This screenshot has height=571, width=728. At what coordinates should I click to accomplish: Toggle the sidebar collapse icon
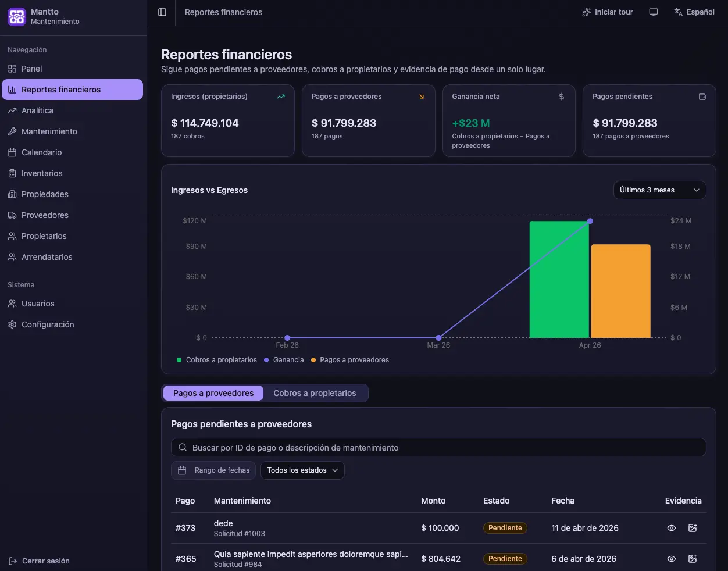point(162,12)
